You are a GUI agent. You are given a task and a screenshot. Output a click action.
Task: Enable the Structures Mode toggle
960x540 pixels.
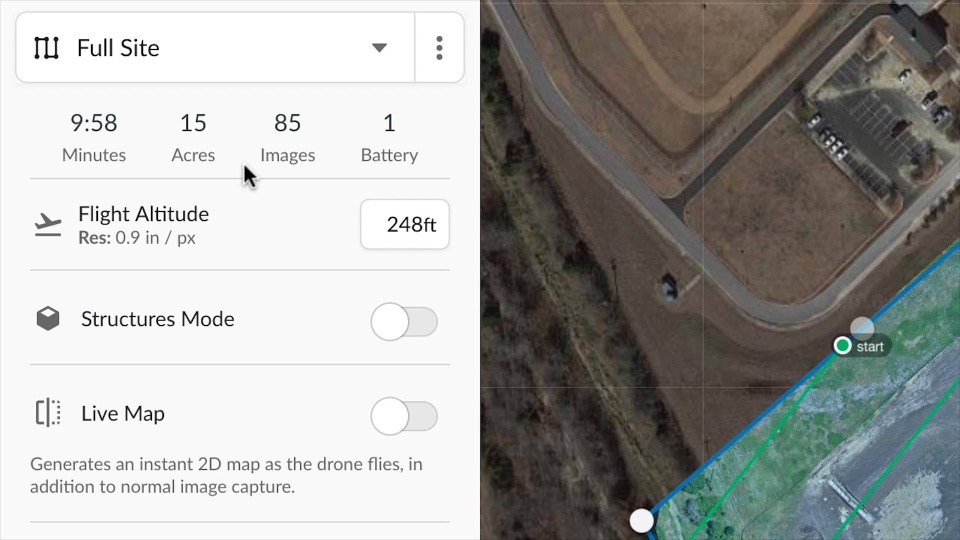[404, 322]
